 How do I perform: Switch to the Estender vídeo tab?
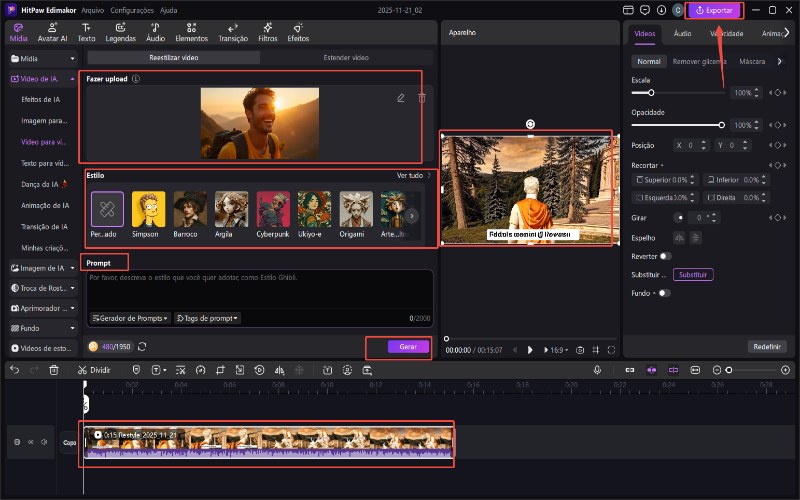(346, 58)
